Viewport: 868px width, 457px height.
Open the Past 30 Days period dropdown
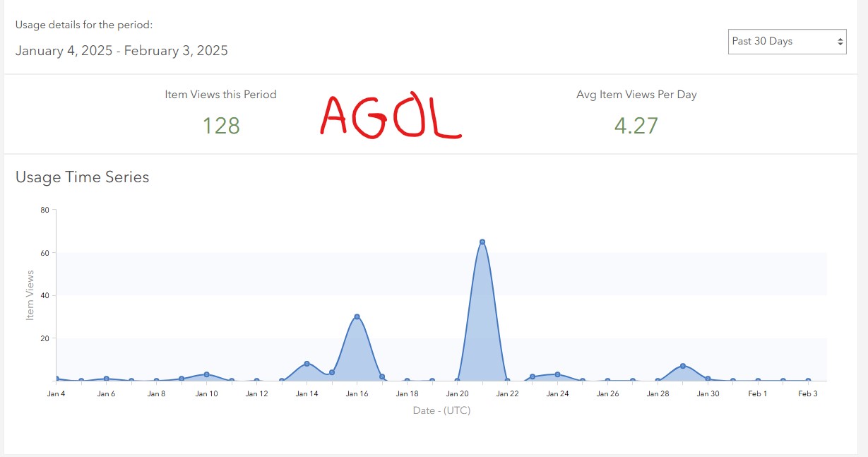(787, 42)
